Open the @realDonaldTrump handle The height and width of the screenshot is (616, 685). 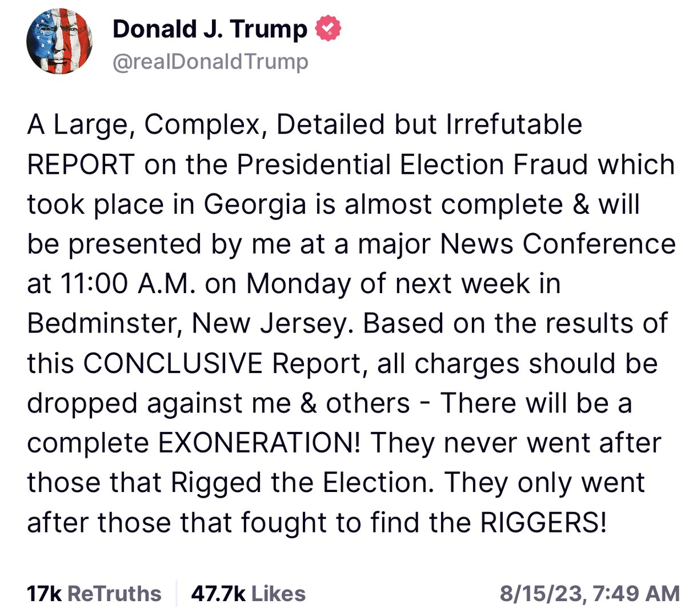[x=210, y=61]
